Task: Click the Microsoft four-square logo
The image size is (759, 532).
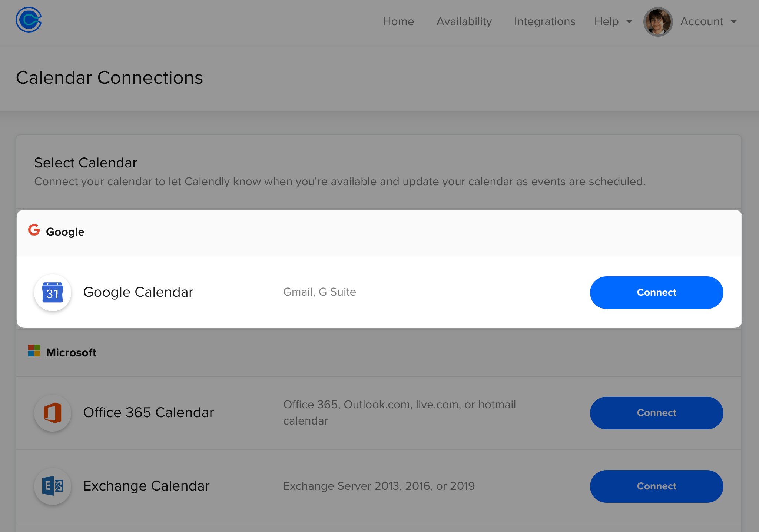Action: pos(34,350)
